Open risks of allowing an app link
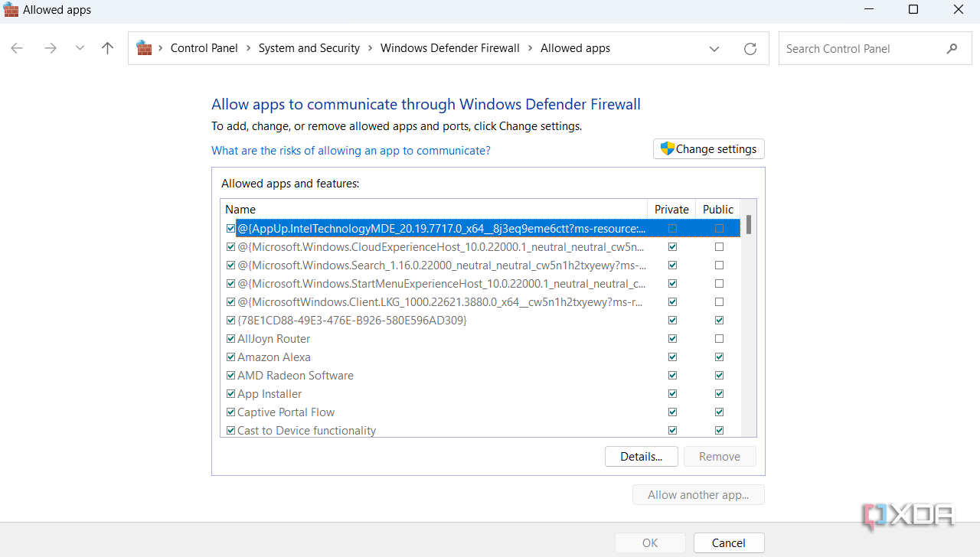Screen dimensions: 980x557 [351, 151]
